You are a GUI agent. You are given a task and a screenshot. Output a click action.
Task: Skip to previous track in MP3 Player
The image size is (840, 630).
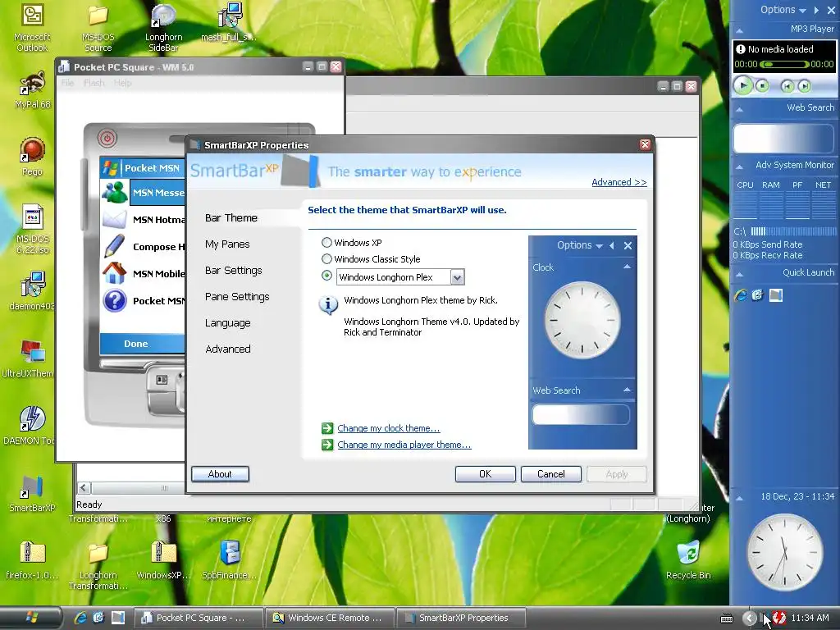(x=787, y=85)
